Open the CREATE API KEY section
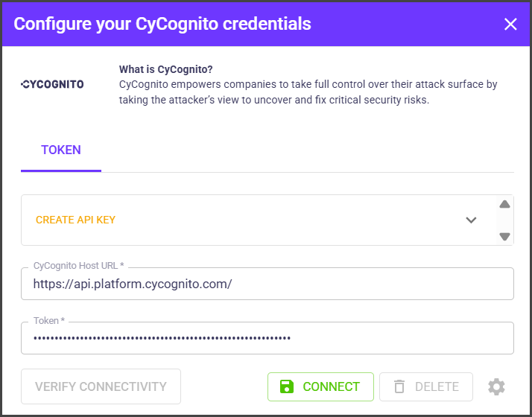The image size is (532, 417). 76,220
